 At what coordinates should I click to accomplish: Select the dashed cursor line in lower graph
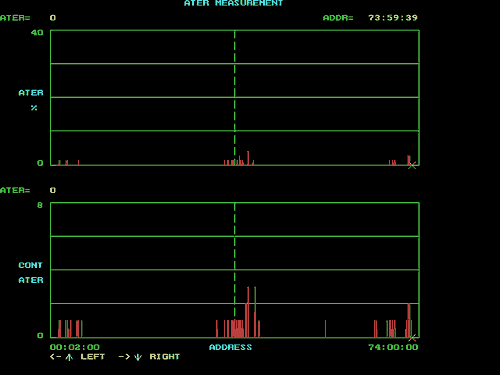tap(235, 270)
